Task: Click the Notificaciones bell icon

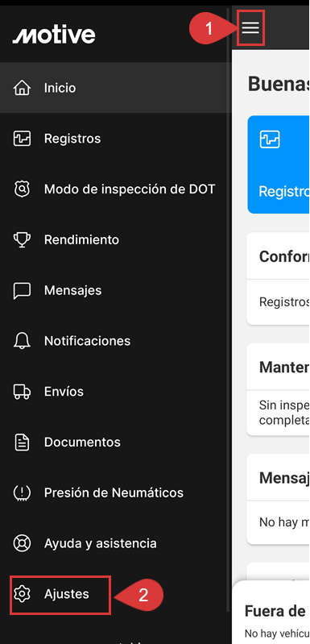Action: pyautogui.click(x=23, y=341)
